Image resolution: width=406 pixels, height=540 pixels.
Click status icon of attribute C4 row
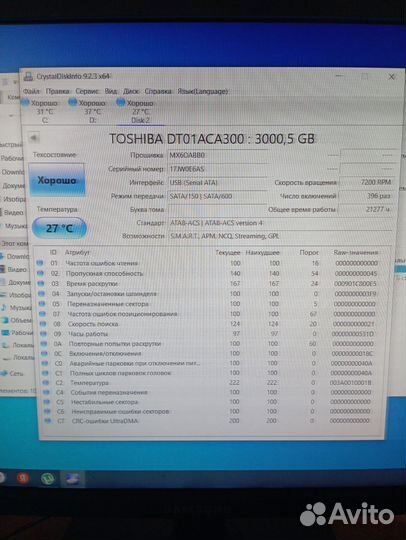pos(46,392)
